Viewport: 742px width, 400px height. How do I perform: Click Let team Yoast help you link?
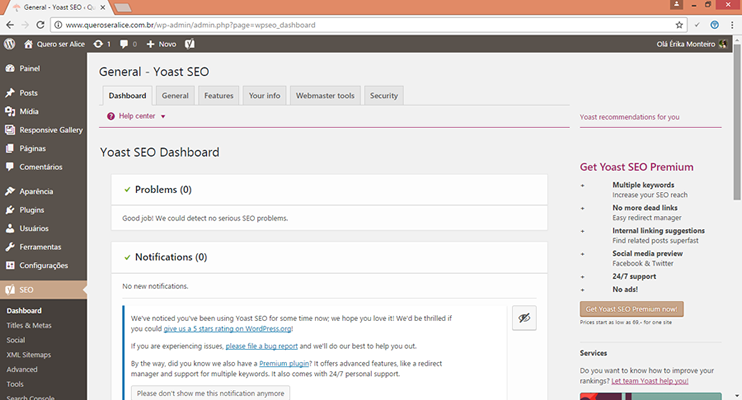(x=650, y=381)
